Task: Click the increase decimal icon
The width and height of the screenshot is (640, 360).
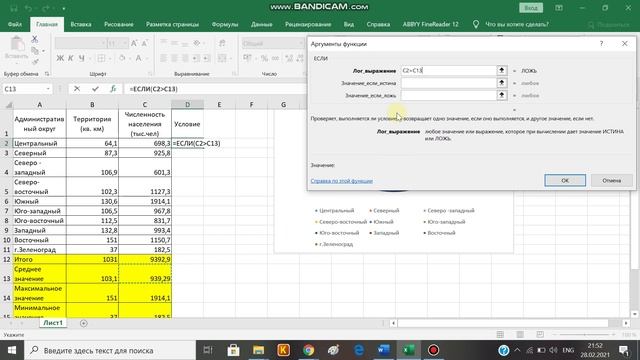Action: [x=289, y=58]
